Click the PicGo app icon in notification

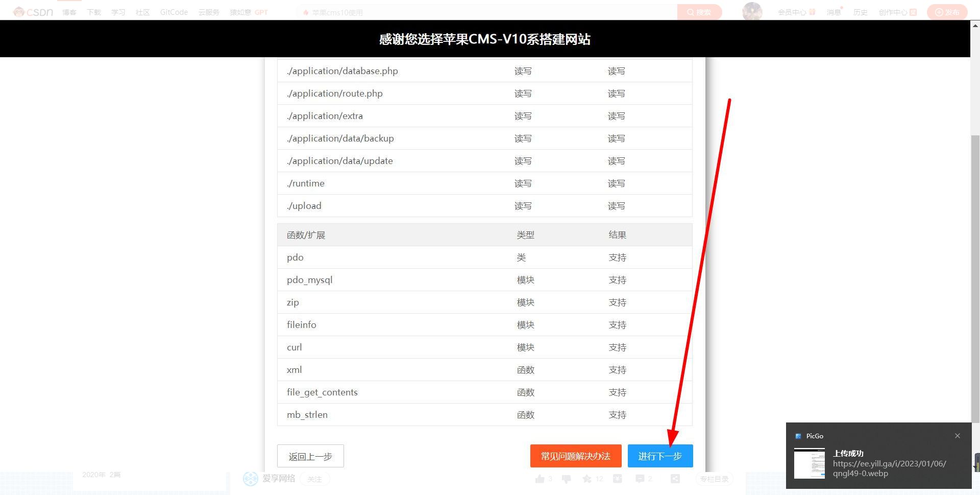[x=798, y=436]
